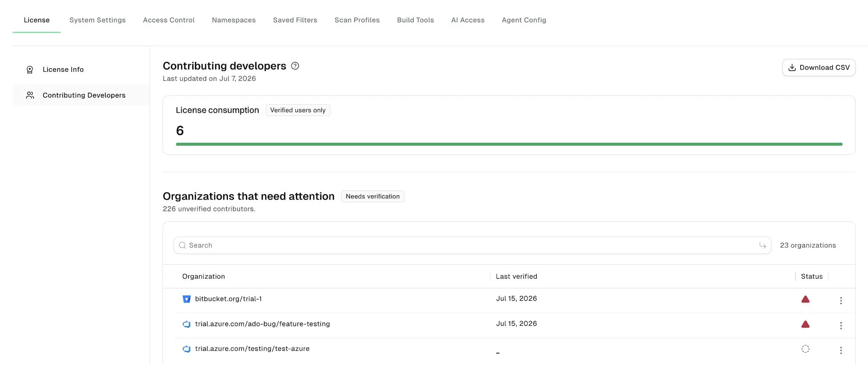Click the Azure icon for ado-bug/feature-testing
This screenshot has width=868, height=365.
click(x=187, y=324)
